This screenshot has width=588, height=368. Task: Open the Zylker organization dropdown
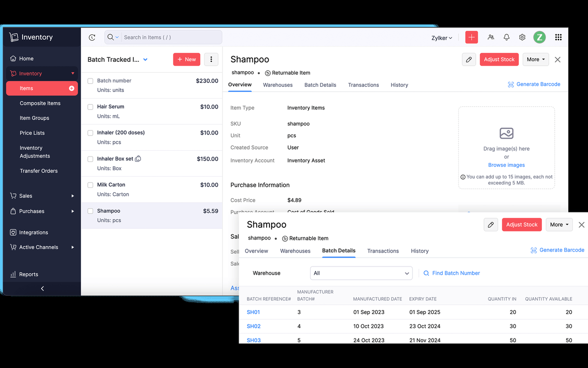pos(442,38)
